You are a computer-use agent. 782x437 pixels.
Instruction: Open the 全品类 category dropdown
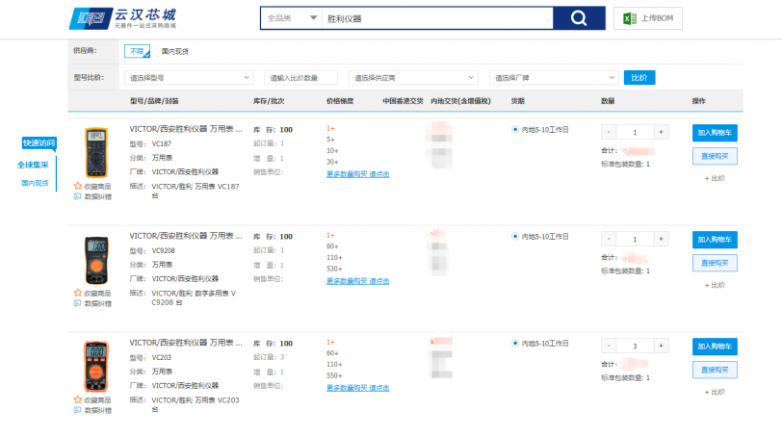[292, 18]
